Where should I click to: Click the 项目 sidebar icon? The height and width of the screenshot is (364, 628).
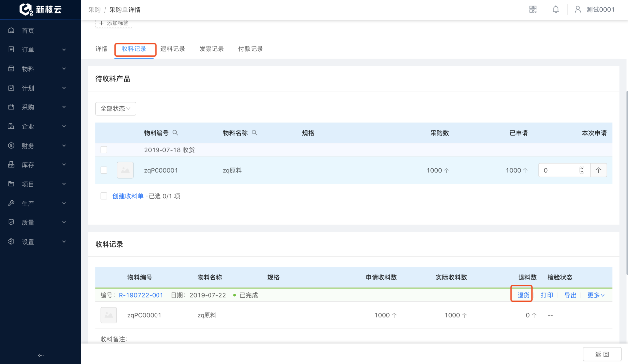tap(11, 184)
